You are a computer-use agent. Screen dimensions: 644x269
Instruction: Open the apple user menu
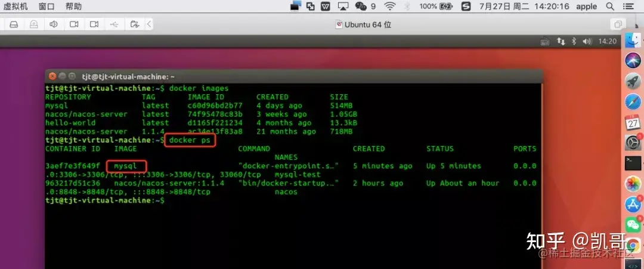(586, 7)
